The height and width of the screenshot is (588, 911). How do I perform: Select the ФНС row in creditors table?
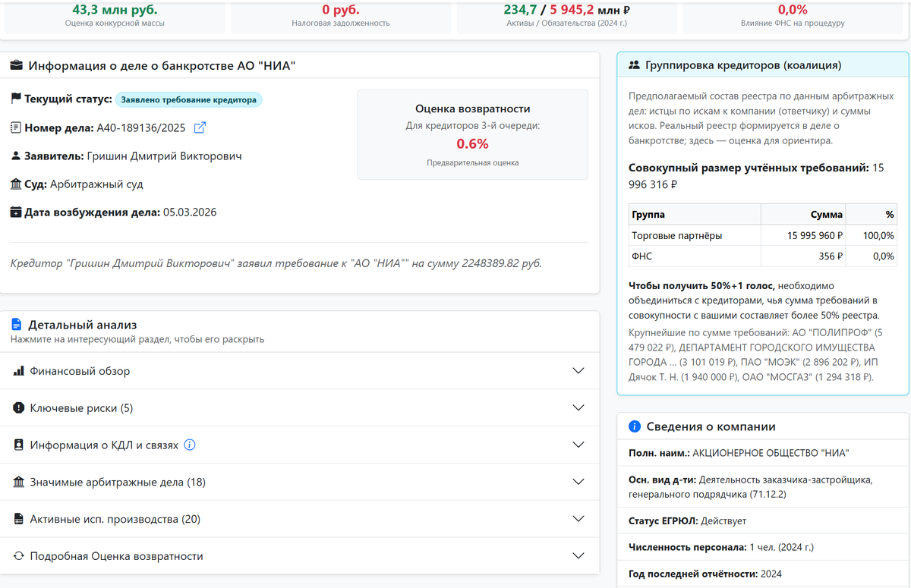(x=763, y=256)
